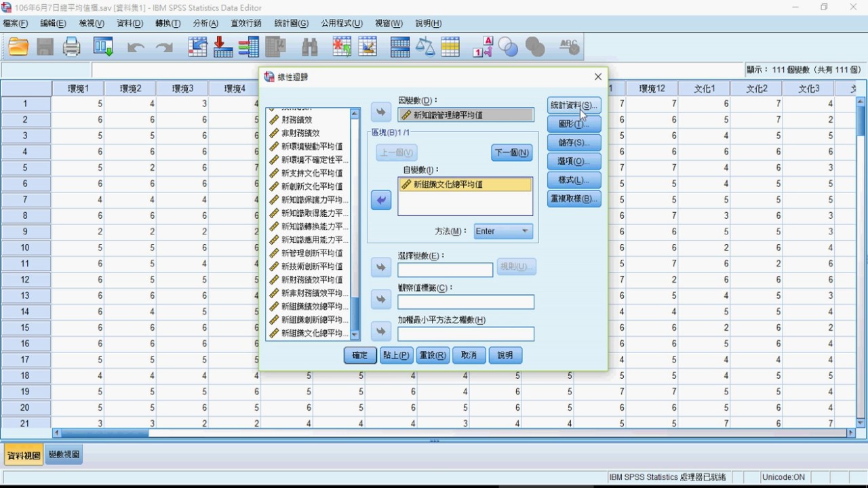Open the 轉換(T) Transform menu
868x488 pixels.
pos(168,23)
